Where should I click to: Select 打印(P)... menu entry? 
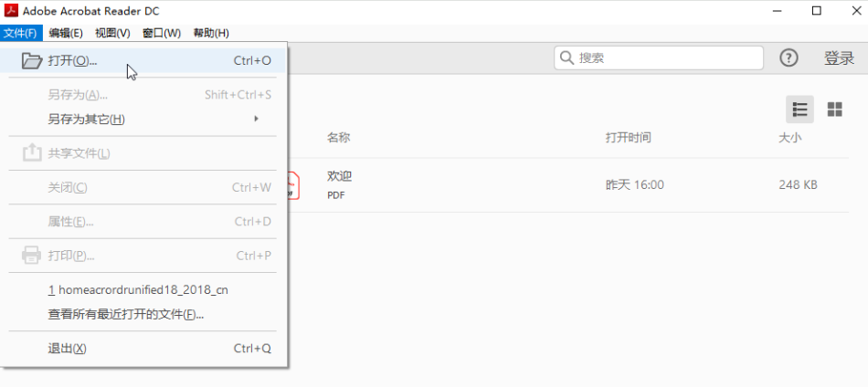pyautogui.click(x=143, y=256)
